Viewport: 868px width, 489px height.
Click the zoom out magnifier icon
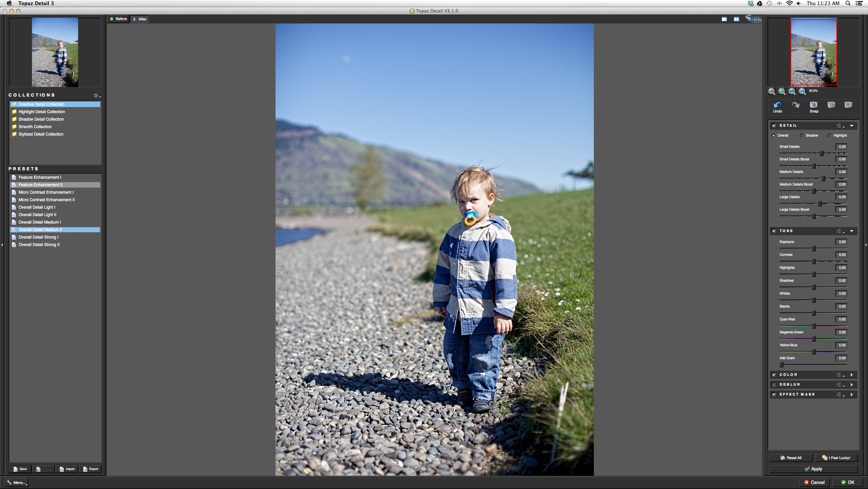pyautogui.click(x=772, y=91)
